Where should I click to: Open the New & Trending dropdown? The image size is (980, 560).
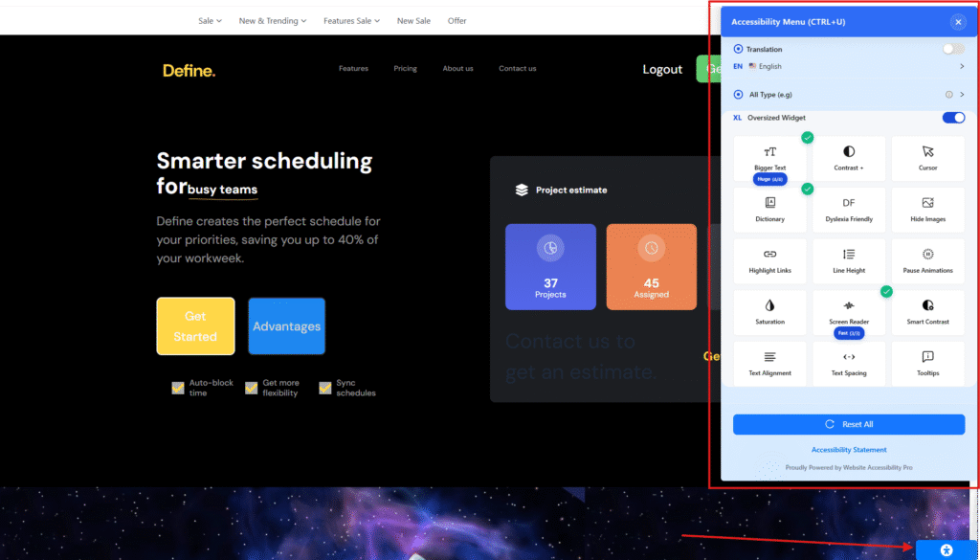[x=273, y=20]
